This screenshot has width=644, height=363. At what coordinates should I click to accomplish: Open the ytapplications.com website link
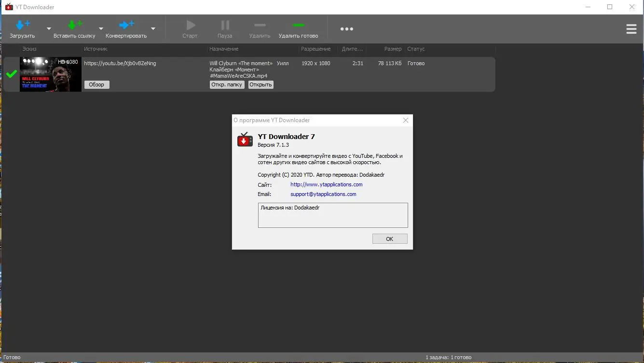[x=326, y=184]
